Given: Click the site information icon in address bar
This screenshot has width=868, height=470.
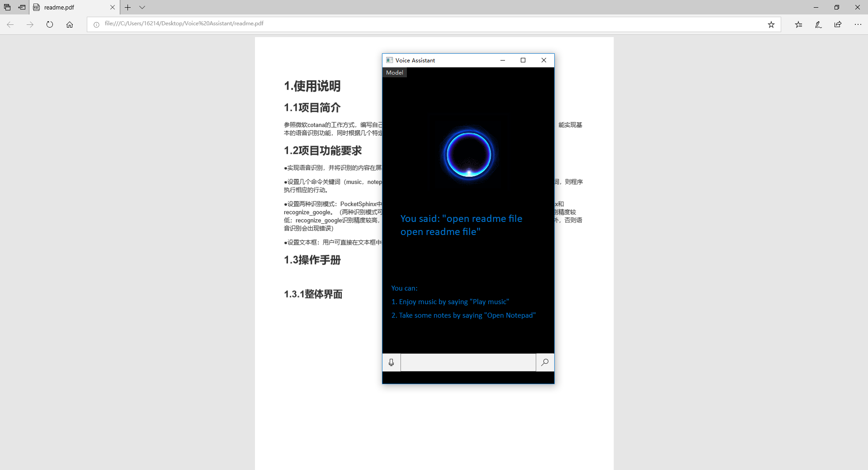Looking at the screenshot, I should click(96, 24).
